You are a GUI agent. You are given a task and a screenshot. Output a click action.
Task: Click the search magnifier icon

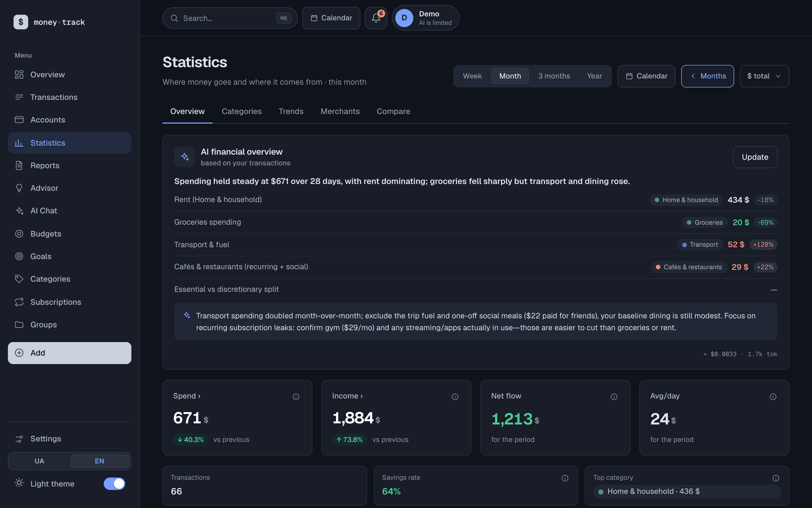(174, 18)
